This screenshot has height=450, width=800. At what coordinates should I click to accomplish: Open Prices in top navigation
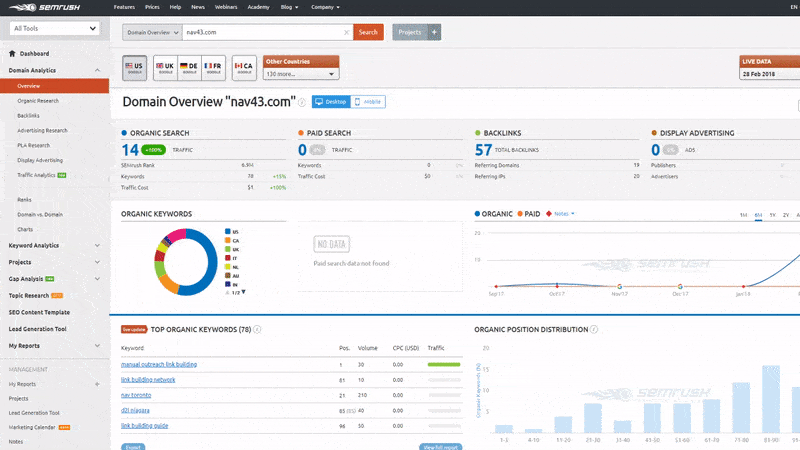(x=152, y=7)
